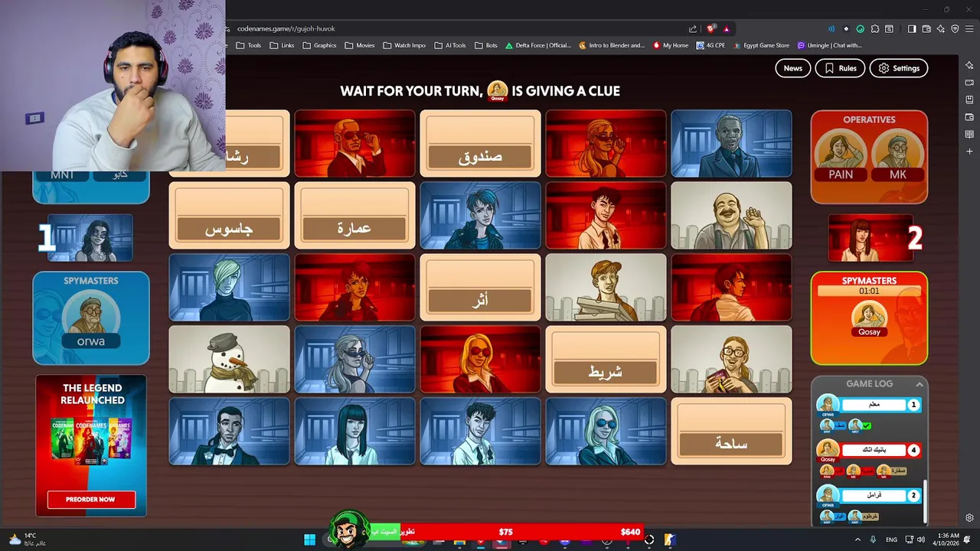Open the Watch Impo bookmarks folder
980x551 pixels.
[404, 45]
